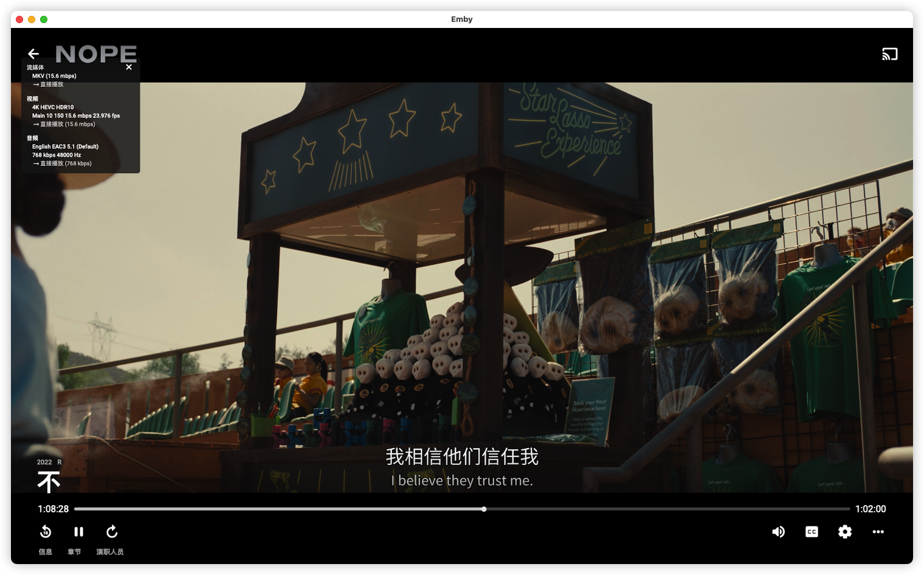
Task: Click the MKV (15.6 mbps) stat line
Action: [54, 76]
